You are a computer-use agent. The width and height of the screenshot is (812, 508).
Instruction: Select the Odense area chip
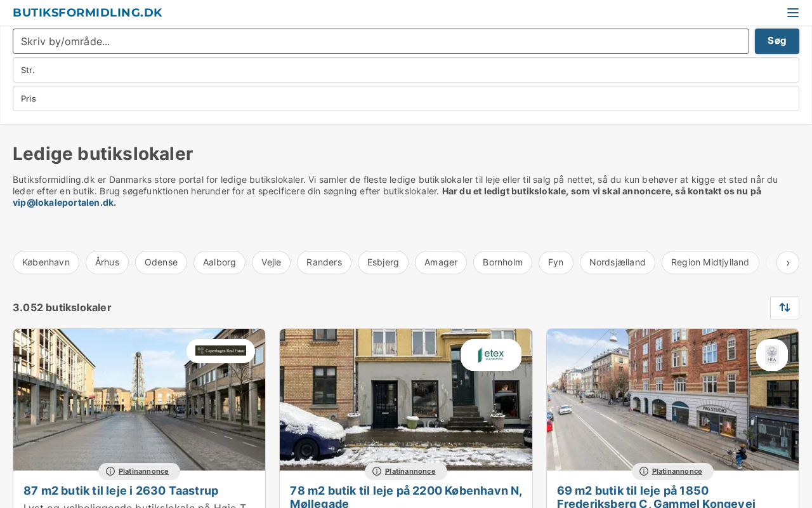click(161, 262)
